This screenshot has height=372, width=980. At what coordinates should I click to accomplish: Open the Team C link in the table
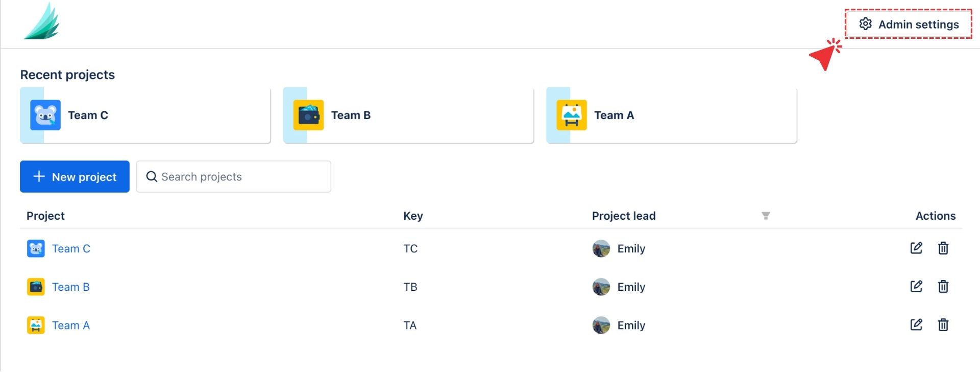coord(71,249)
